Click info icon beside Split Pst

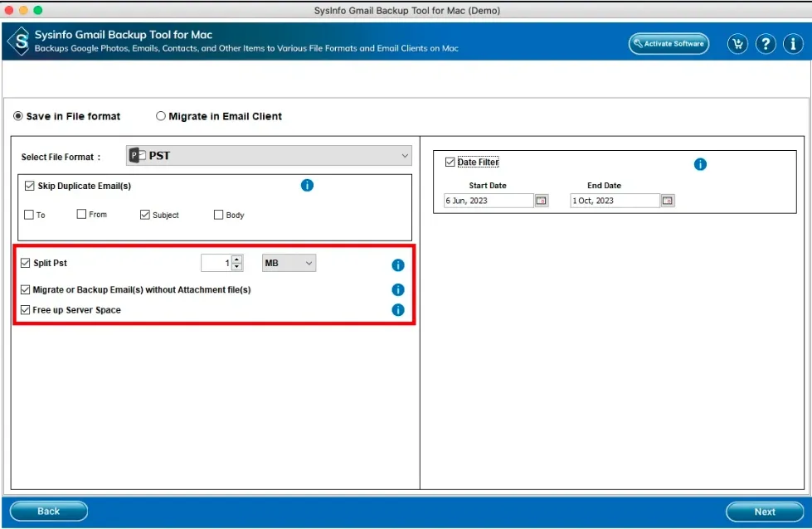[397, 265]
